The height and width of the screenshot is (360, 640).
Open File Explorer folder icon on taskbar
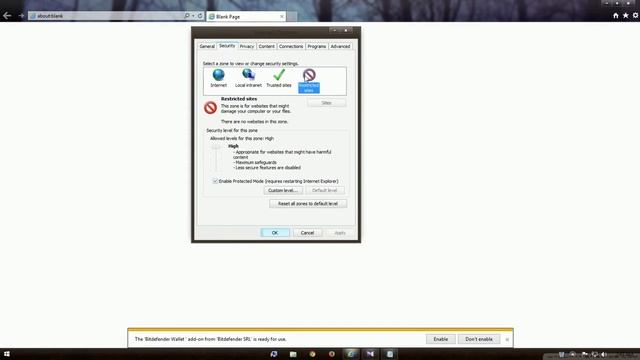coord(293,354)
